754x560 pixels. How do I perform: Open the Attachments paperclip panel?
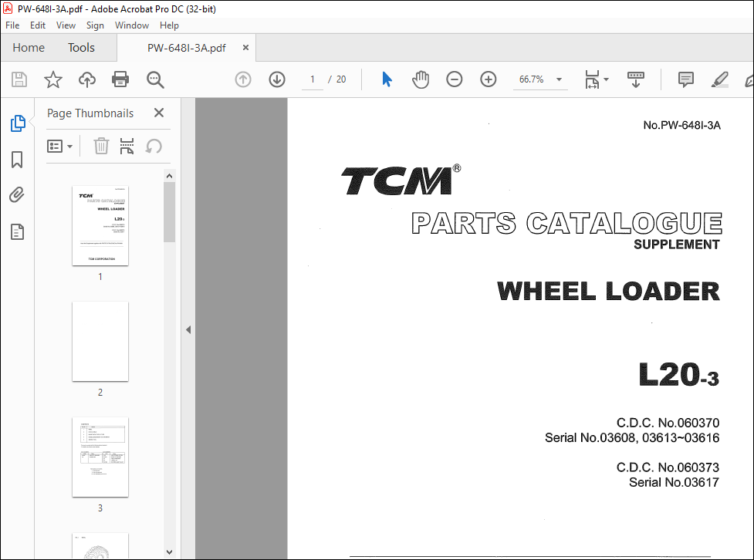[x=17, y=195]
